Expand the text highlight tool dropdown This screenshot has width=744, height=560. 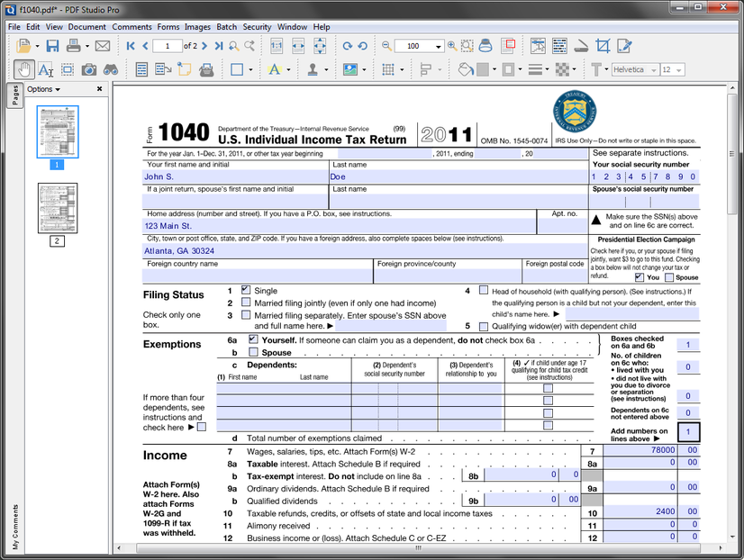288,70
